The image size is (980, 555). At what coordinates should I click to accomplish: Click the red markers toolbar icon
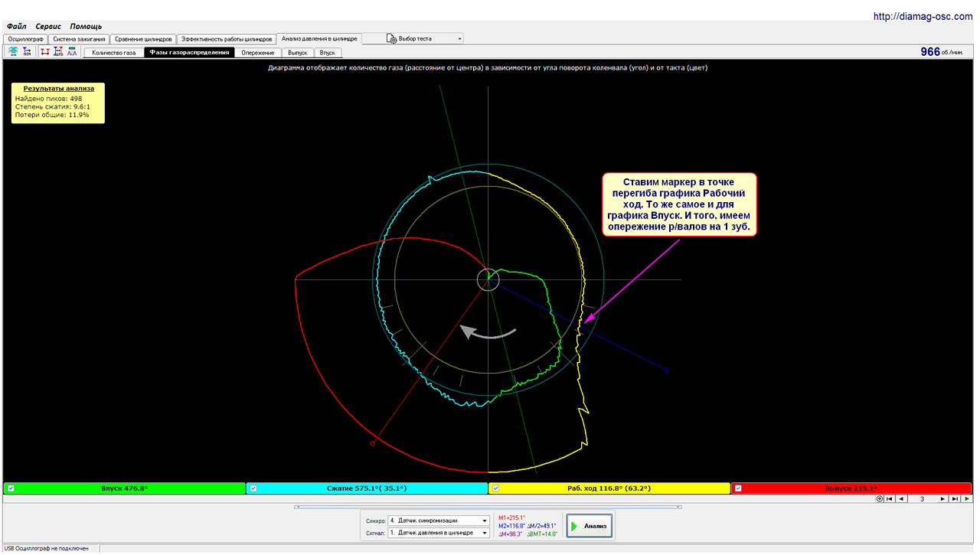tap(44, 52)
